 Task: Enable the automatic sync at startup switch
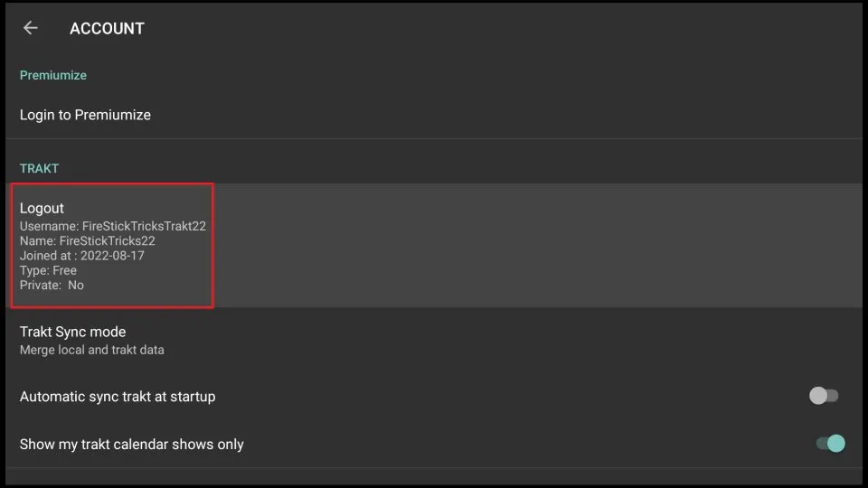[824, 396]
